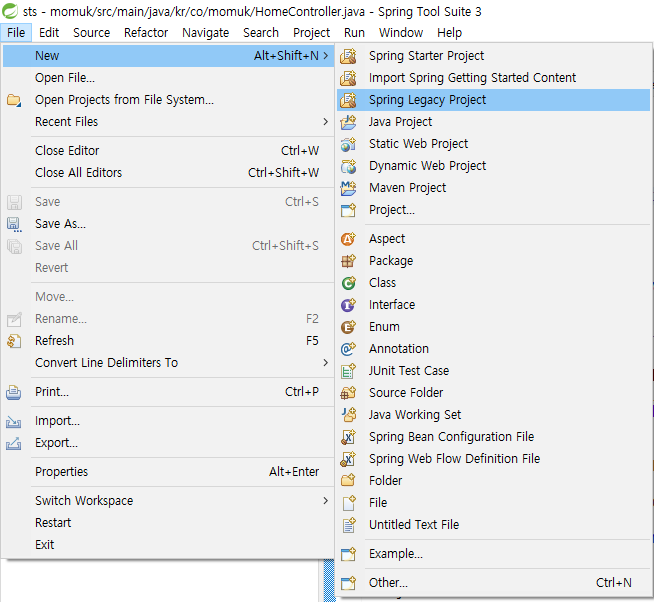654x602 pixels.
Task: Click the new File icon
Action: tap(348, 503)
